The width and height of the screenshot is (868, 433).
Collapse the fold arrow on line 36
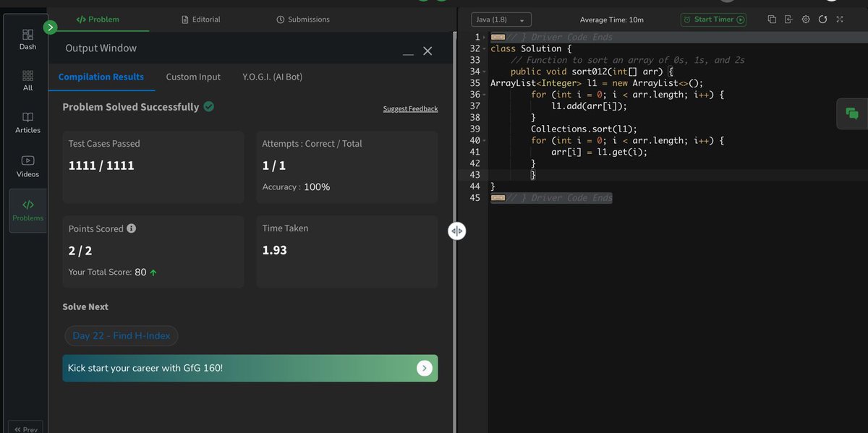(x=485, y=95)
